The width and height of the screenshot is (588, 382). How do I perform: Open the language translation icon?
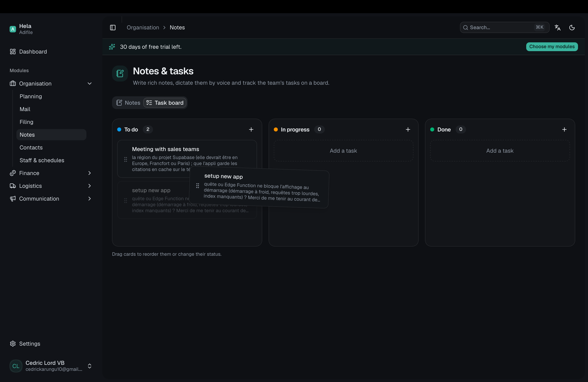558,27
